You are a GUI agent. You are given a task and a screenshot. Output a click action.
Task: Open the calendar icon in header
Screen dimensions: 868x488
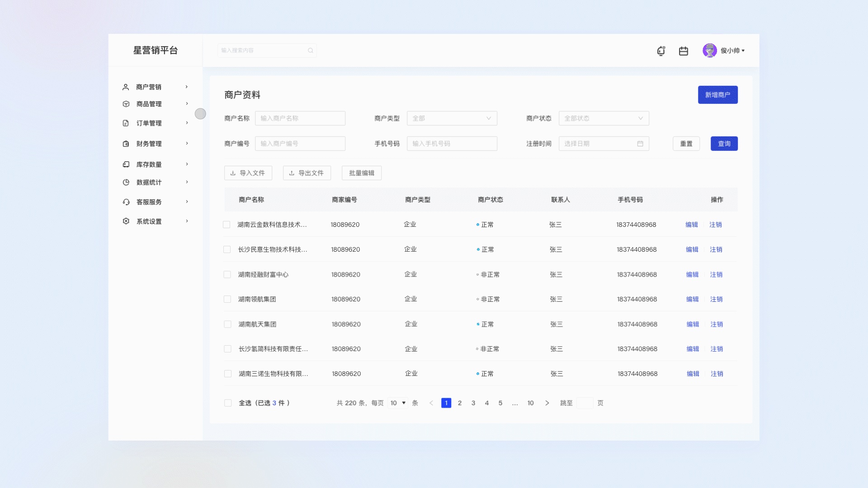(x=684, y=51)
